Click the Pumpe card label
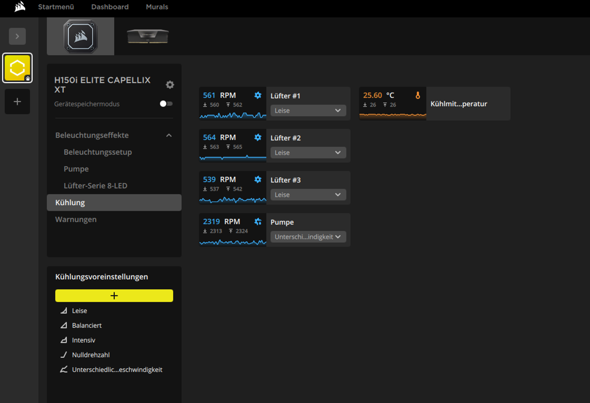This screenshot has height=403, width=590. (x=282, y=222)
